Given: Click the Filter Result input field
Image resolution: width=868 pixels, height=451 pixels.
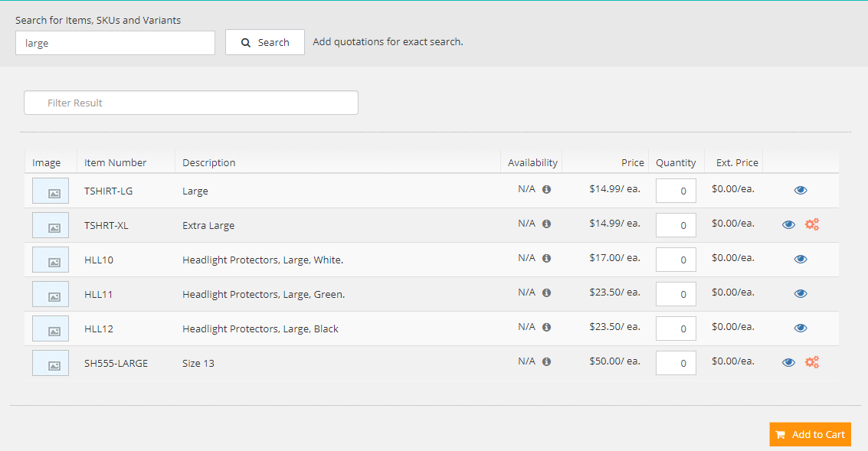Looking at the screenshot, I should tap(191, 103).
